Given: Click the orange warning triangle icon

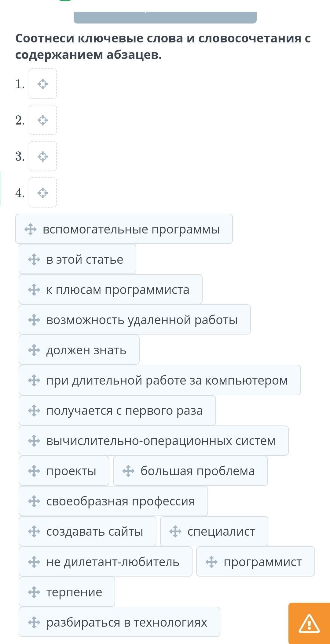Looking at the screenshot, I should (309, 623).
